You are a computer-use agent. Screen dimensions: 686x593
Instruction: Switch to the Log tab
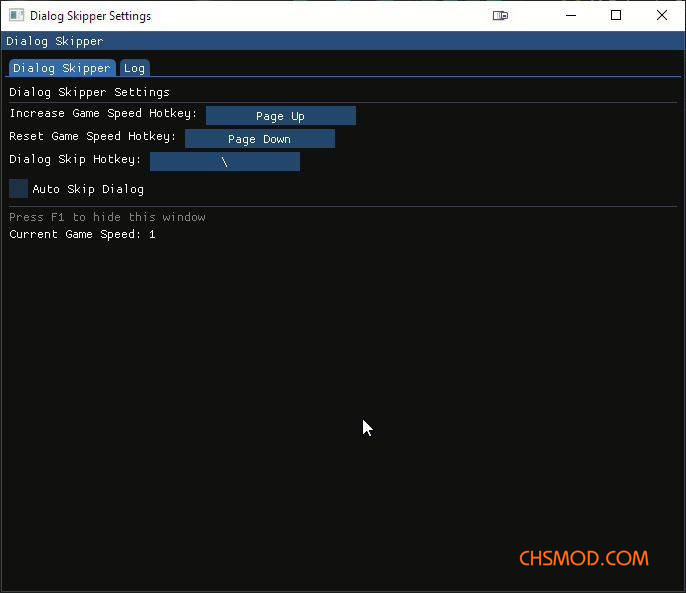pyautogui.click(x=134, y=68)
